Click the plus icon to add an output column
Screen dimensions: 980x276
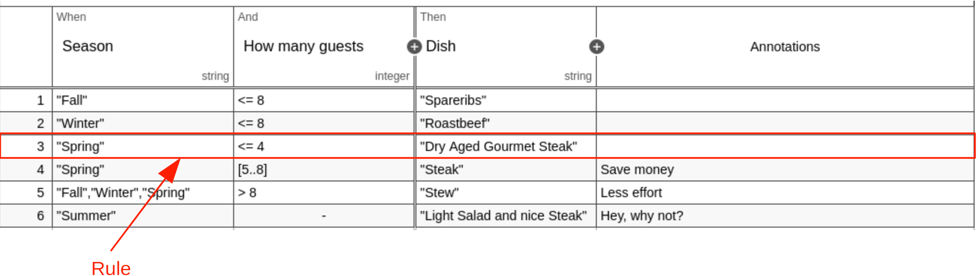[x=597, y=47]
